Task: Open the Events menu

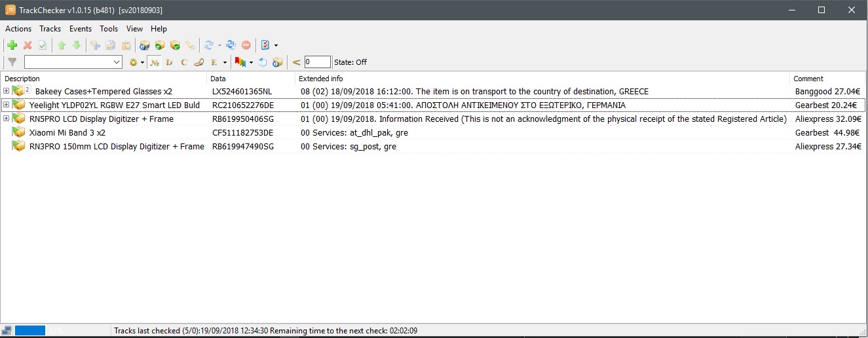Action: click(x=81, y=29)
